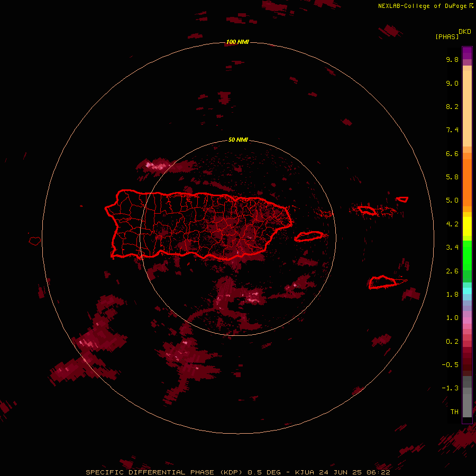The height and width of the screenshot is (476, 476).
Task: Select the 6.6 color bar value
Action: click(x=452, y=153)
